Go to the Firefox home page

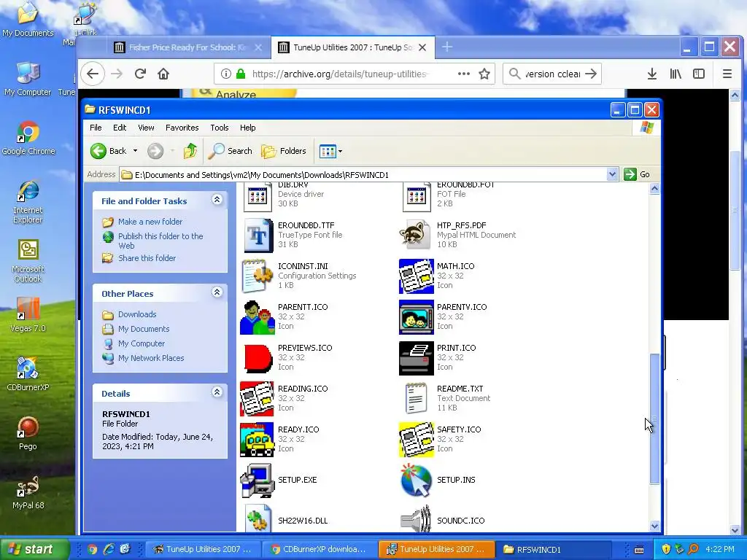[x=163, y=74]
